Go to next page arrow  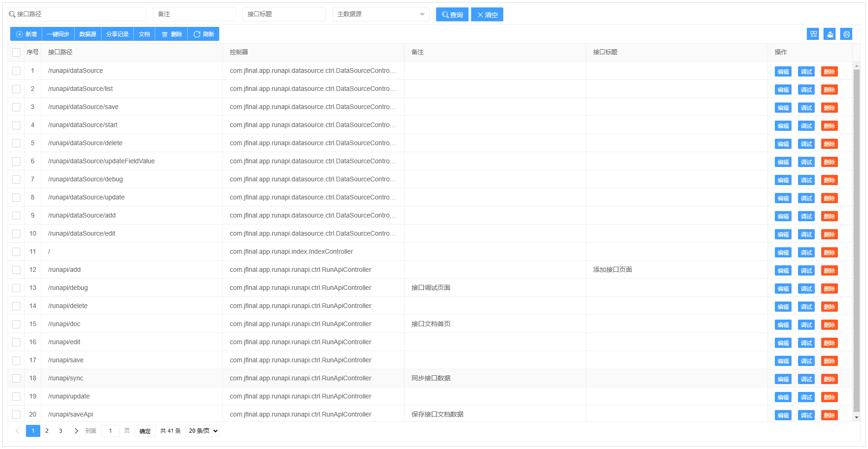point(76,431)
